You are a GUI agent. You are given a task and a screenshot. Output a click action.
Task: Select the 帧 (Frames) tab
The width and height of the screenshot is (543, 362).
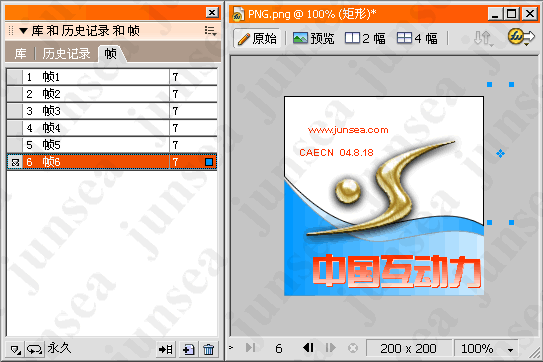tap(110, 54)
